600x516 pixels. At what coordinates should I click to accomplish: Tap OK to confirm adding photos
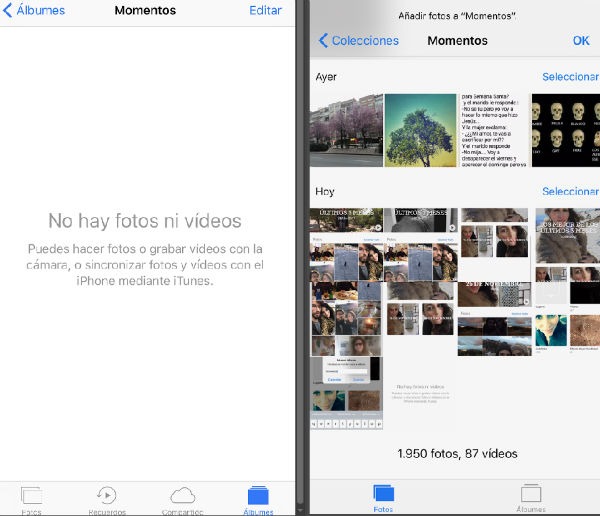[x=581, y=41]
